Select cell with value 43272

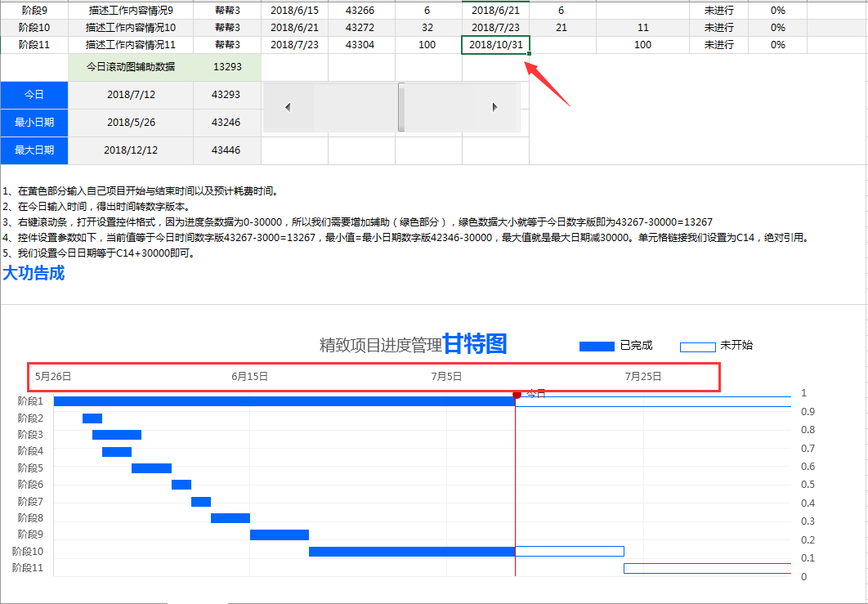click(x=360, y=28)
